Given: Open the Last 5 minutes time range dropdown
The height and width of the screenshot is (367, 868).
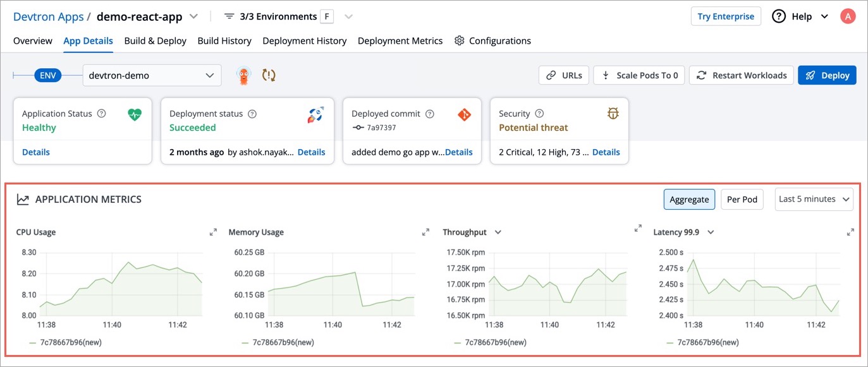Looking at the screenshot, I should point(814,199).
